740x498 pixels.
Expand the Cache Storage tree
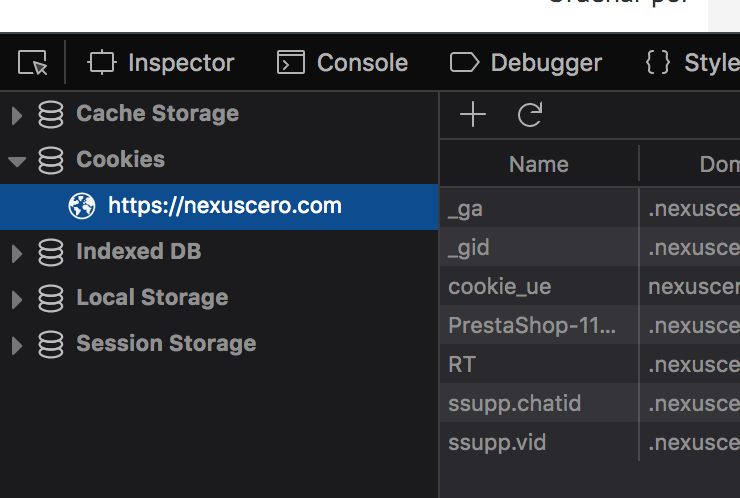17,115
